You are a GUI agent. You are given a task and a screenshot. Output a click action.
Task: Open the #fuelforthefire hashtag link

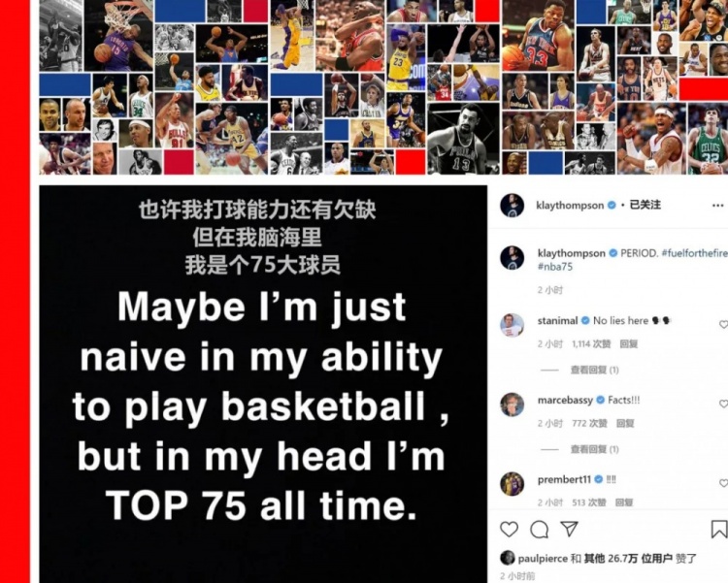click(695, 253)
